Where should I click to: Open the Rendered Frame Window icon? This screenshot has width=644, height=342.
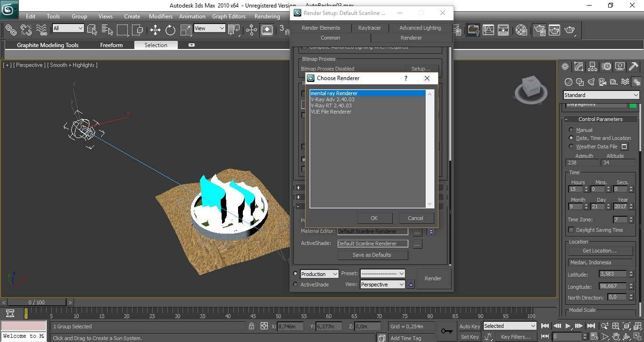click(554, 30)
